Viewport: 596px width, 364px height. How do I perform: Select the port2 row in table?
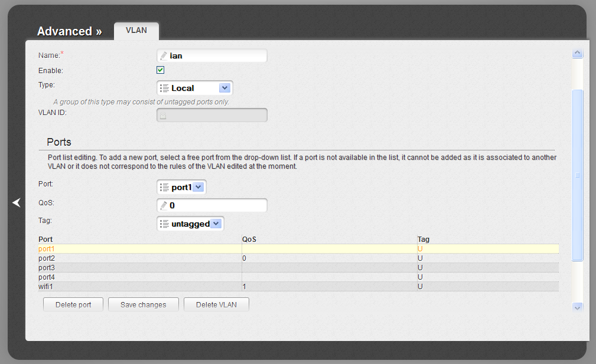(298, 258)
